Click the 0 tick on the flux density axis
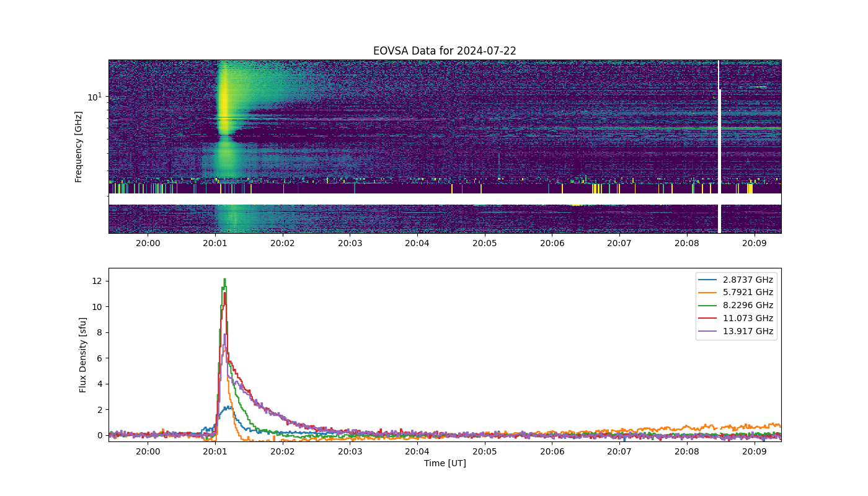The image size is (868, 496). point(99,435)
